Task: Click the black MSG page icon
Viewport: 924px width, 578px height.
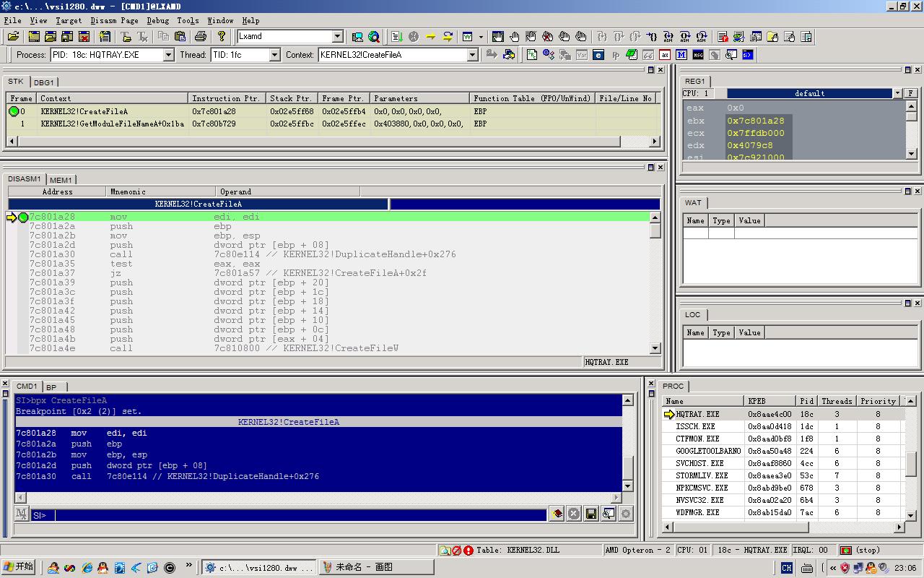Action: (698, 54)
